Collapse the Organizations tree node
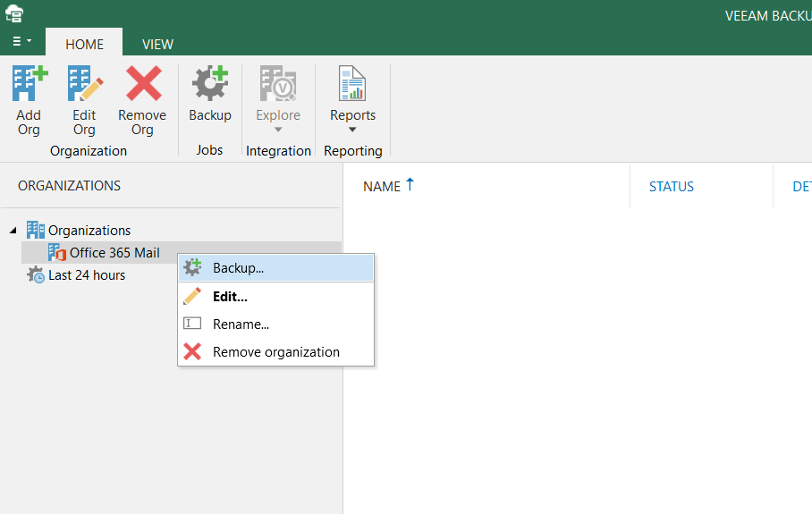This screenshot has width=812, height=514. click(x=13, y=231)
